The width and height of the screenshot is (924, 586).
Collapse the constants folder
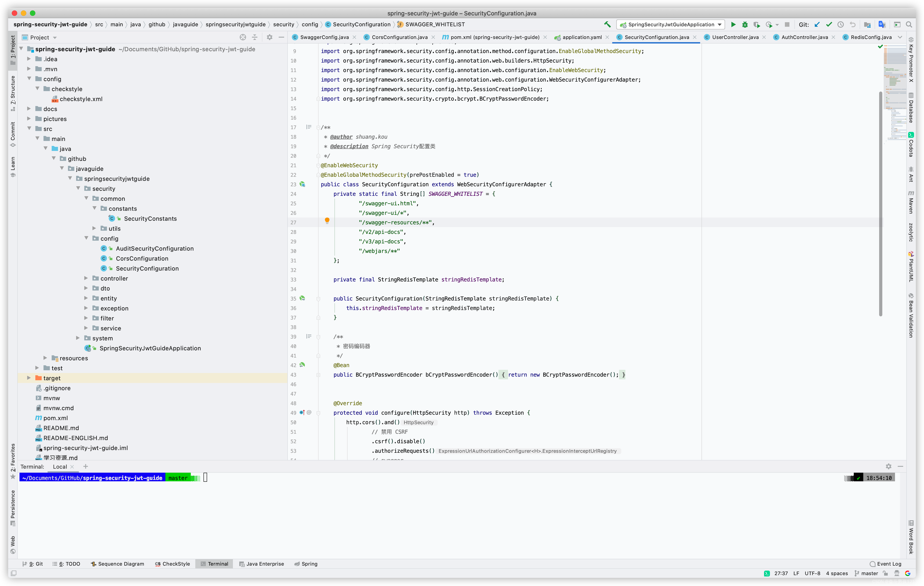pos(94,208)
